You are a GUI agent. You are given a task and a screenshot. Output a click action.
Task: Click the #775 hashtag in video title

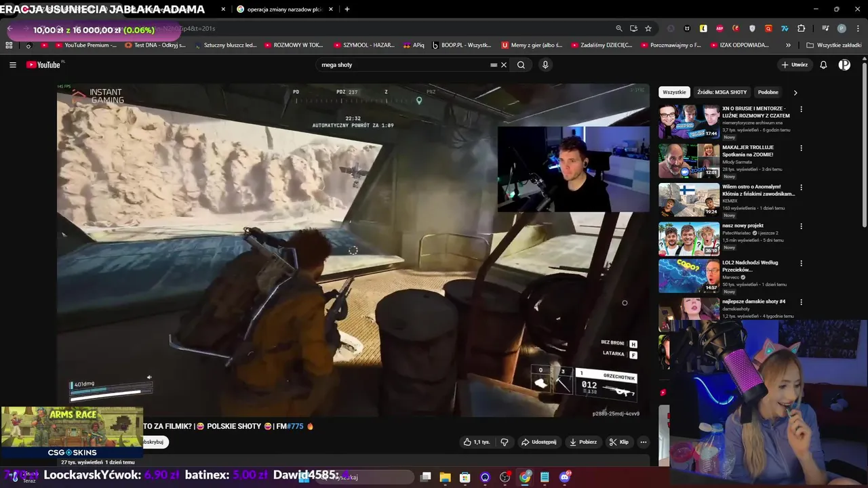pos(294,426)
